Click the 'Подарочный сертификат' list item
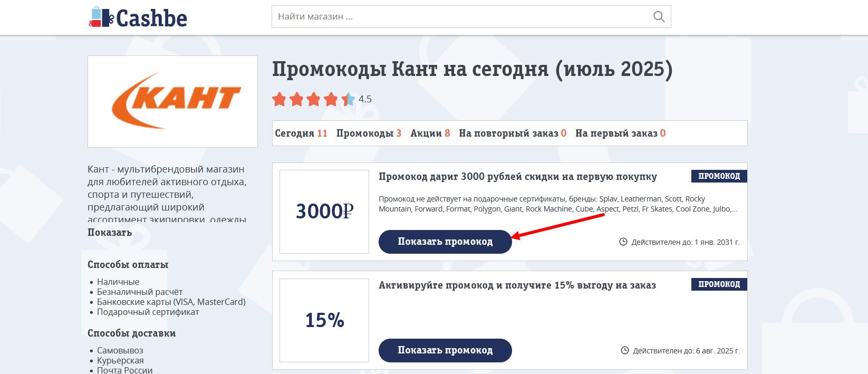 [148, 312]
